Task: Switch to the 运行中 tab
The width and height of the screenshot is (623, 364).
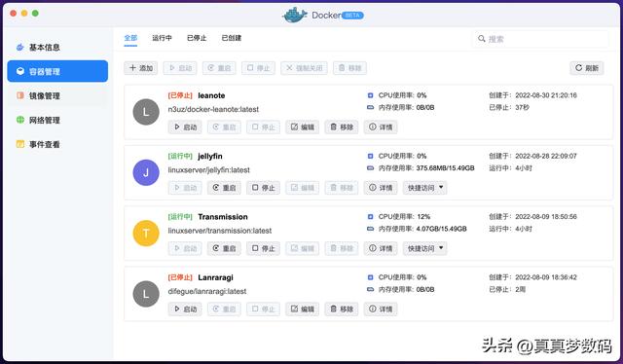Action: pos(163,38)
